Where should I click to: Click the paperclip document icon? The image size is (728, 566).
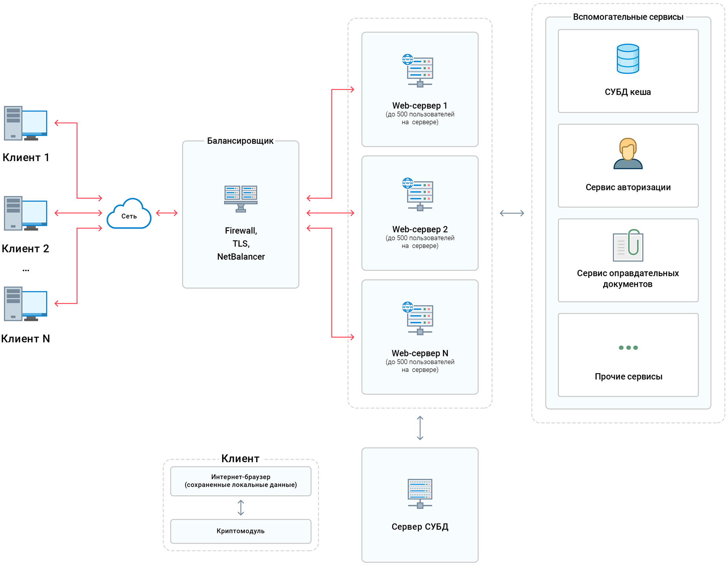[628, 245]
